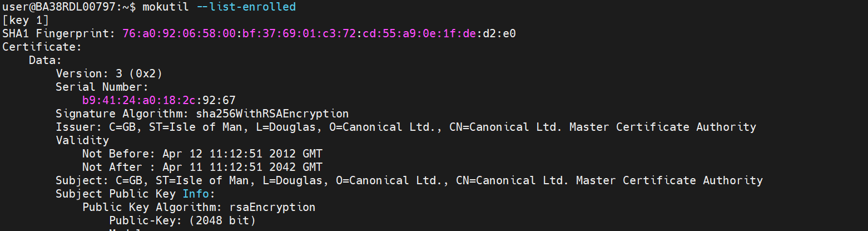The width and height of the screenshot is (868, 231).
Task: Click the mokutil --list-enrolled command text
Action: click(x=219, y=7)
